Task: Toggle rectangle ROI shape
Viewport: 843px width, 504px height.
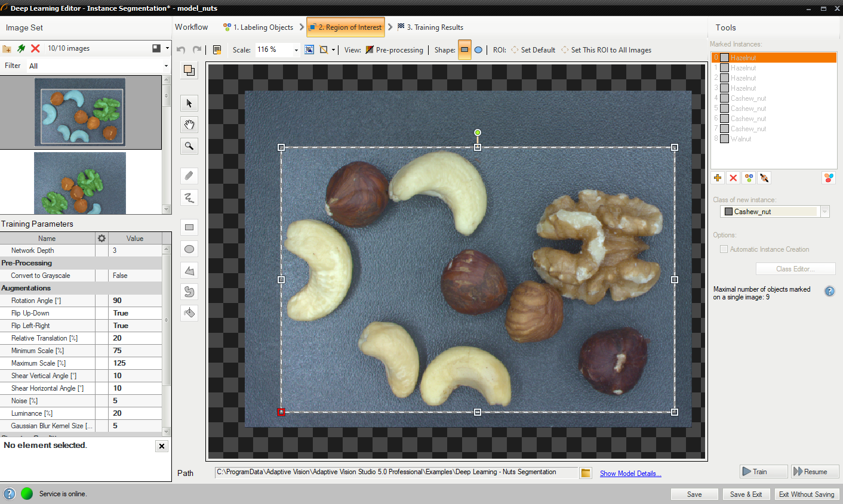Action: point(464,50)
